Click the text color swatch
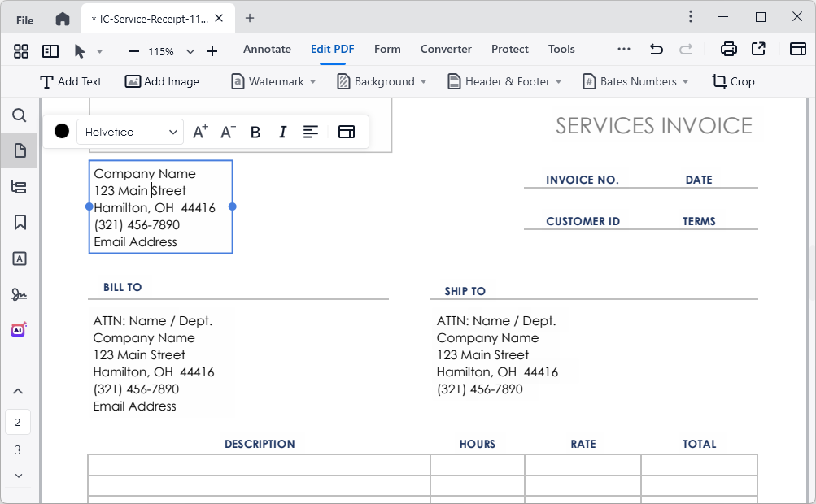 (61, 131)
